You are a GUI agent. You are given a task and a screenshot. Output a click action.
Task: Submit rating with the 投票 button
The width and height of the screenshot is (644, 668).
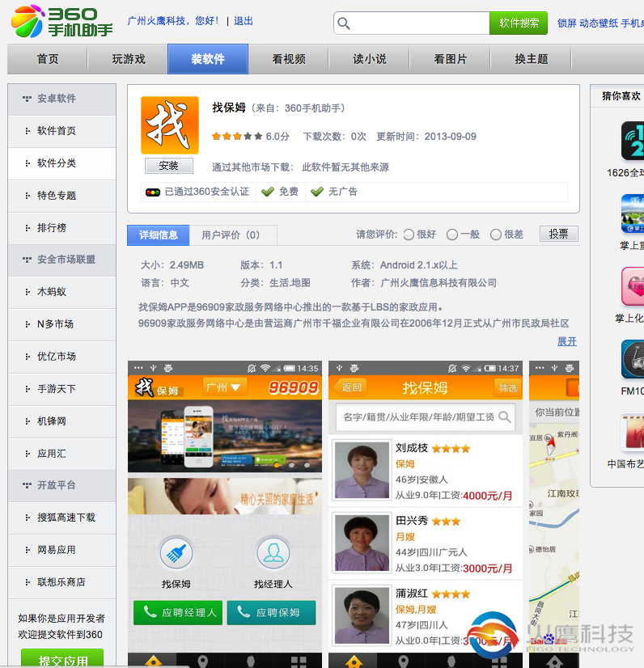coord(558,234)
